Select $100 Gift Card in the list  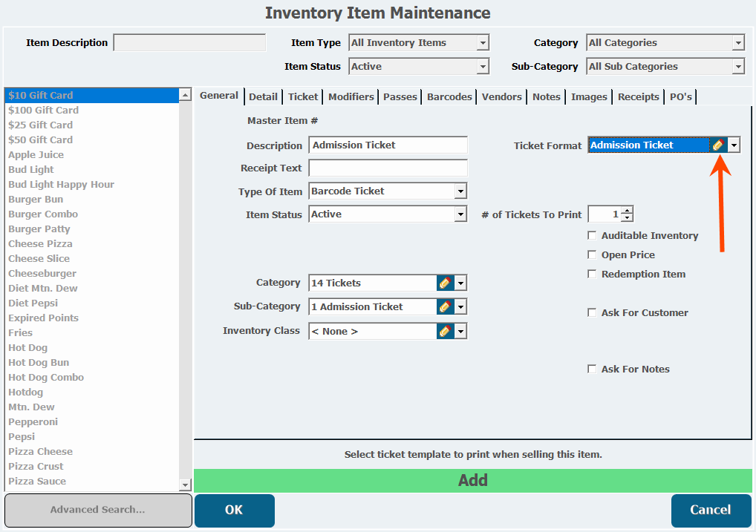tap(91, 111)
